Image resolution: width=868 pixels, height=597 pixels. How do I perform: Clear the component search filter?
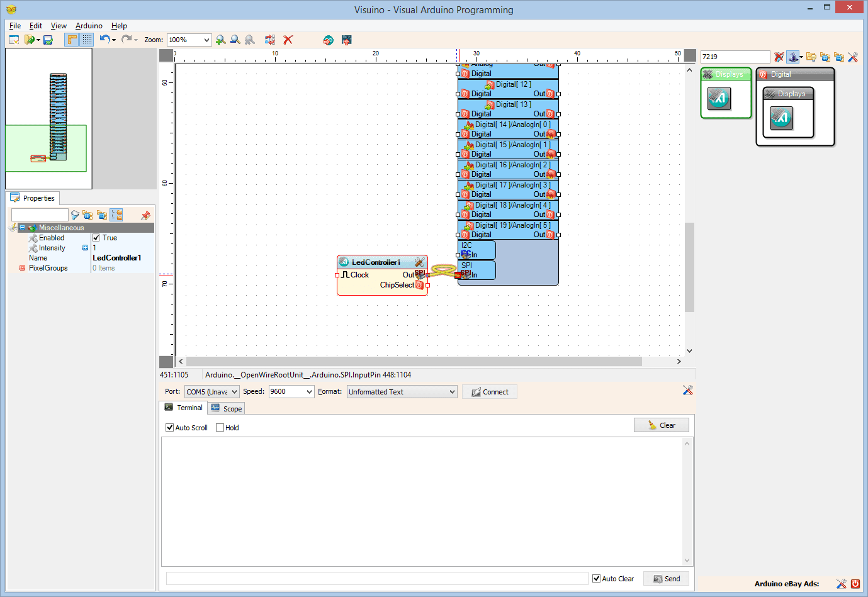(x=779, y=57)
